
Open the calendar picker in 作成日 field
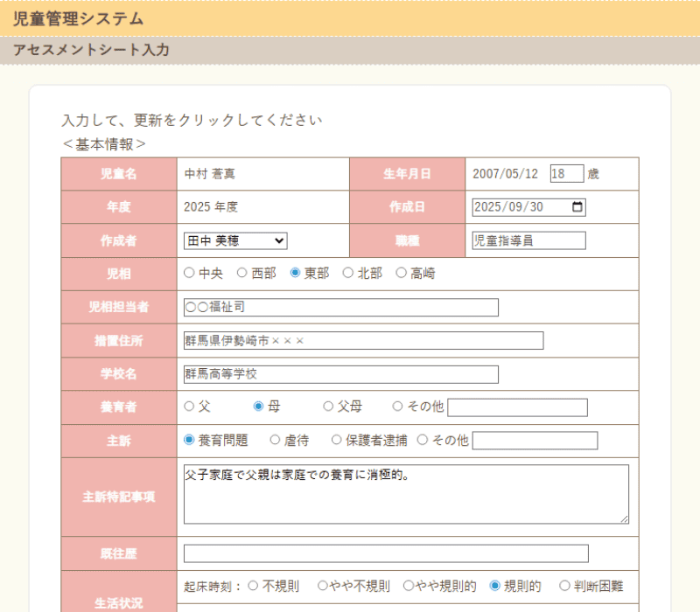[x=577, y=207]
